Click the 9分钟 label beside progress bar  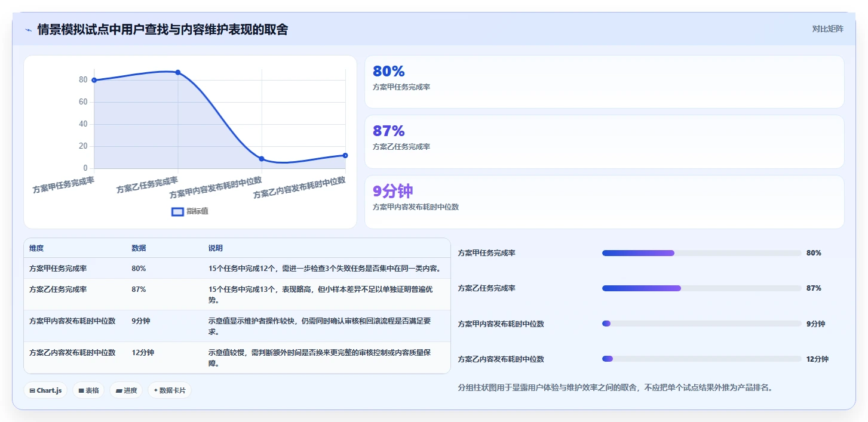(x=815, y=324)
